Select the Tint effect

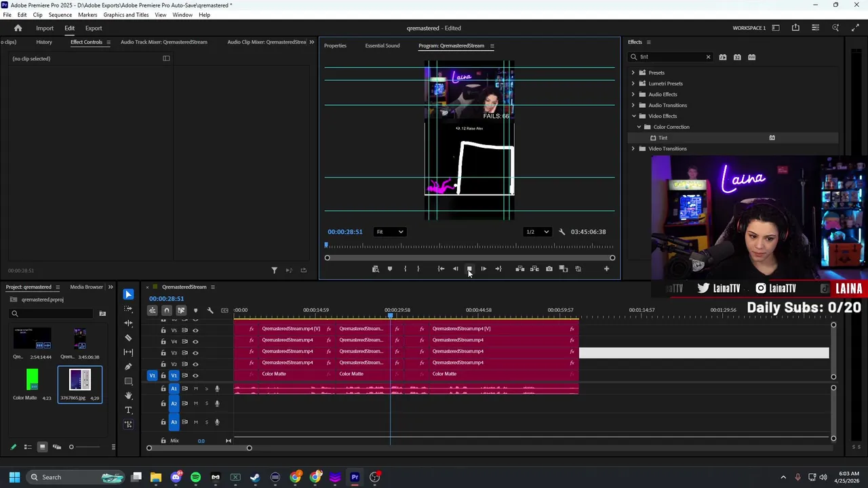coord(663,138)
